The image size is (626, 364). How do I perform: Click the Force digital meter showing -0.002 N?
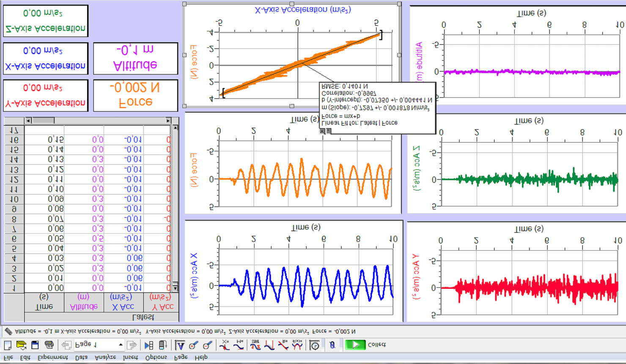[x=135, y=96]
